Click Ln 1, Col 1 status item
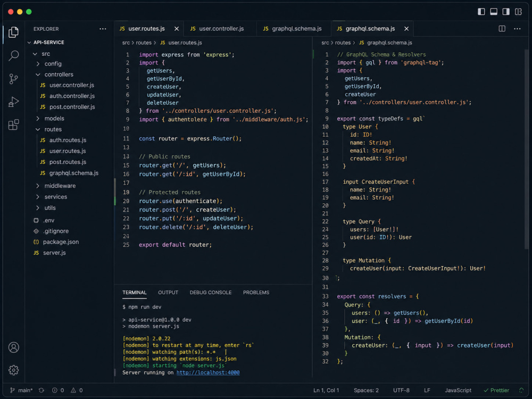This screenshot has width=532, height=399. point(326,390)
